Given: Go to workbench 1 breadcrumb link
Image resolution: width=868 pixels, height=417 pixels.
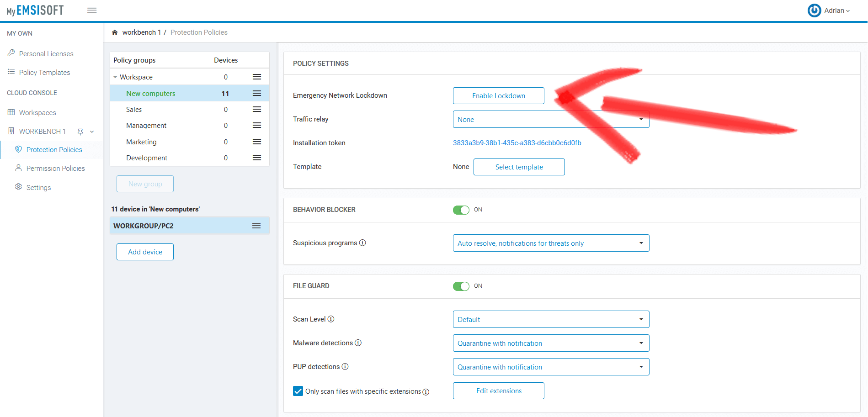Looking at the screenshot, I should pyautogui.click(x=142, y=32).
